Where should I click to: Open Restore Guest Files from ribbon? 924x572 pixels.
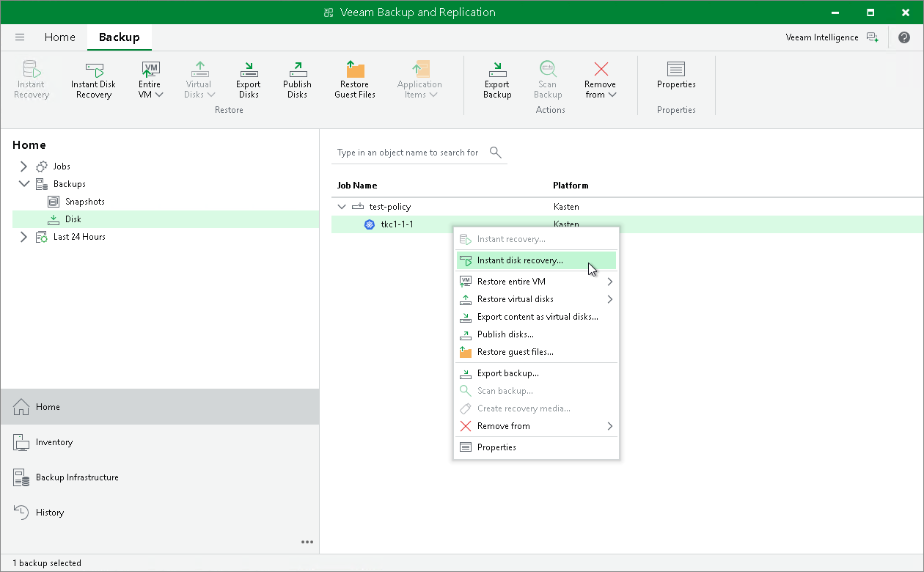click(x=355, y=79)
